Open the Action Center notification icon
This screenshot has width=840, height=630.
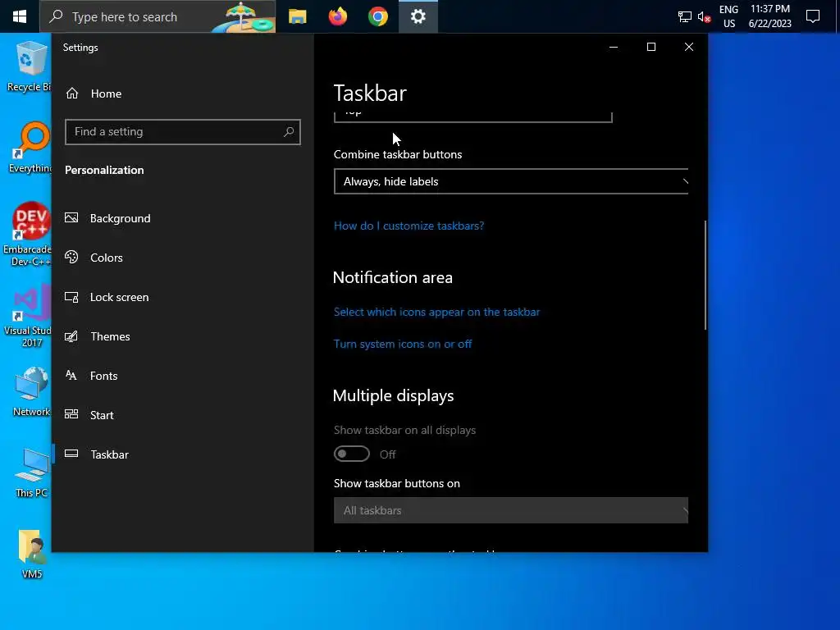tap(813, 16)
